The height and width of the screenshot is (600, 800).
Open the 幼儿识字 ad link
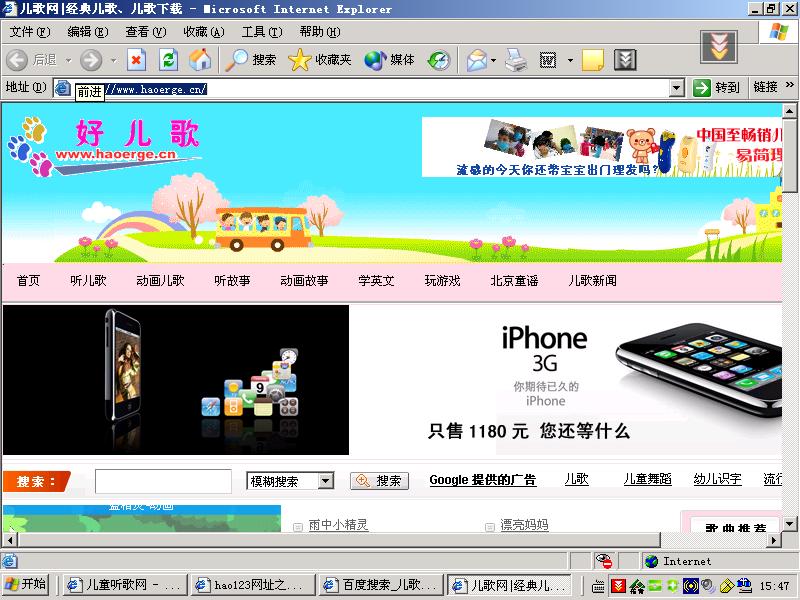(x=717, y=479)
